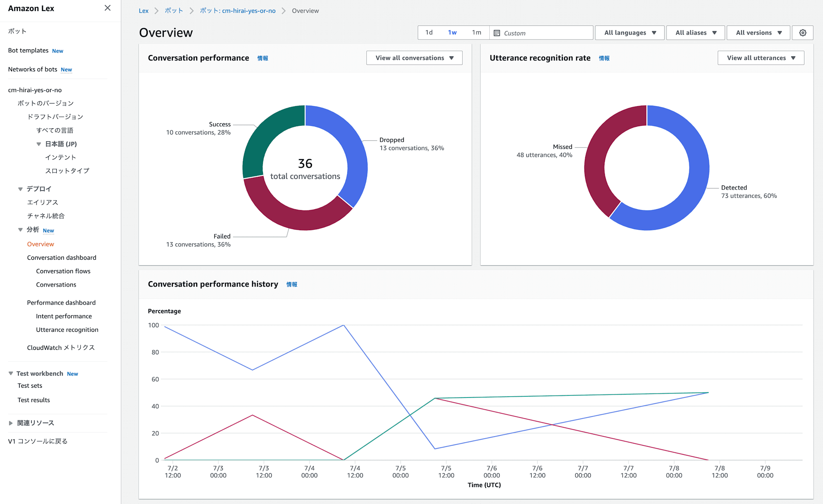Close the Amazon Lex sidebar panel

tap(107, 8)
